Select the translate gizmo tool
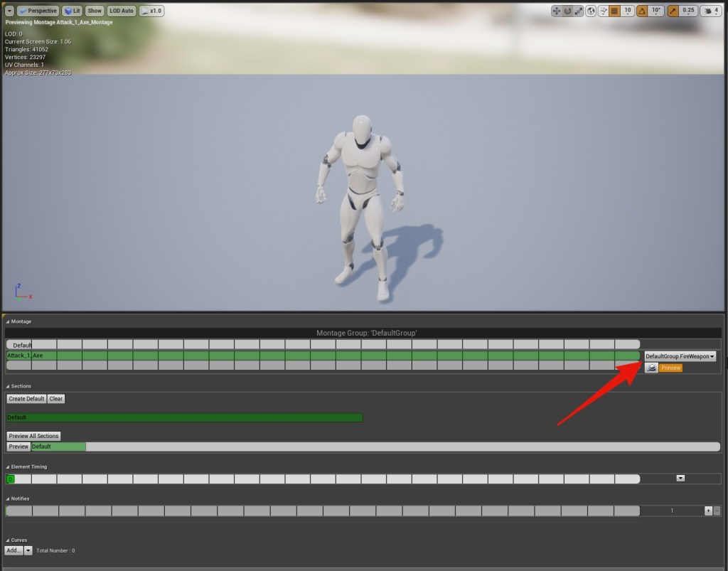This screenshot has height=571, width=728. [556, 11]
